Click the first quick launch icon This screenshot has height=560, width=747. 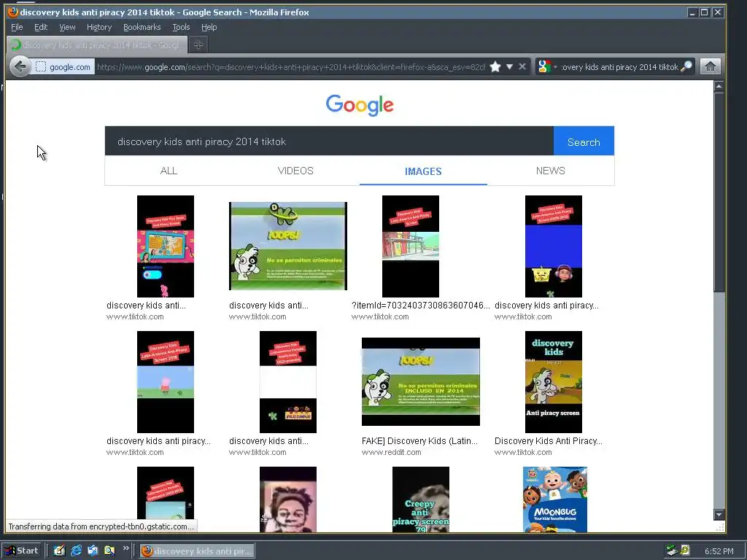point(59,551)
